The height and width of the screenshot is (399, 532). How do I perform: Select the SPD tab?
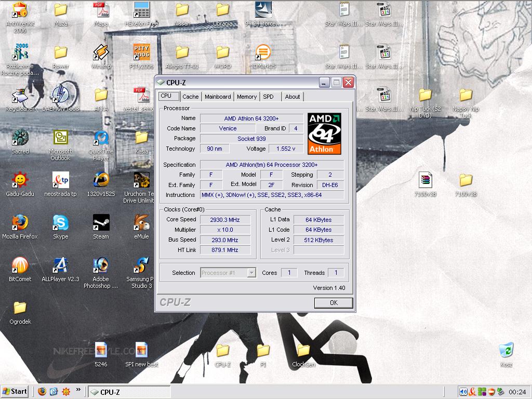coord(271,97)
